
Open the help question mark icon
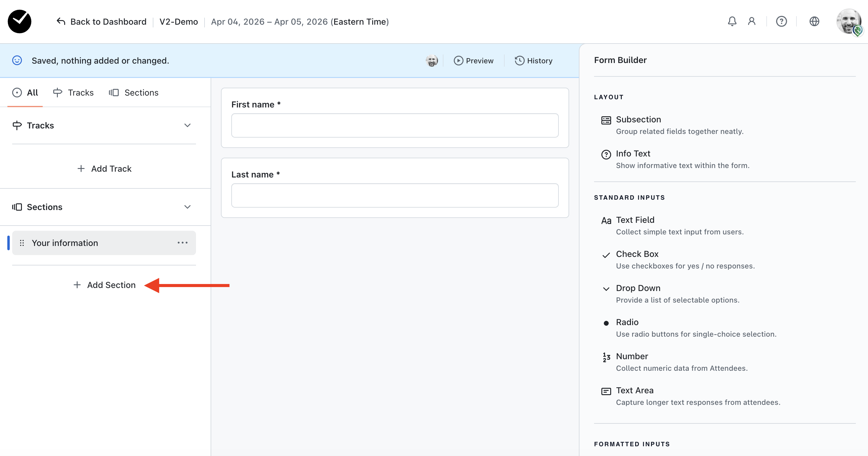coord(781,22)
